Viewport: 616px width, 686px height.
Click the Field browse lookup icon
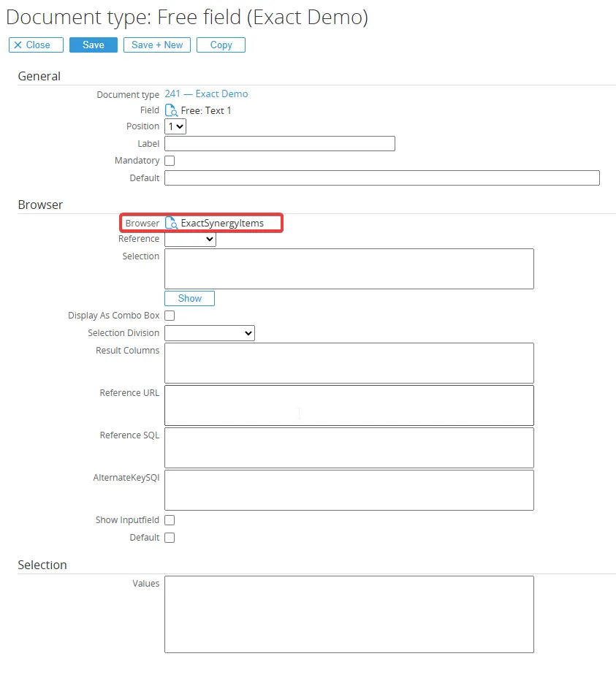coord(171,111)
